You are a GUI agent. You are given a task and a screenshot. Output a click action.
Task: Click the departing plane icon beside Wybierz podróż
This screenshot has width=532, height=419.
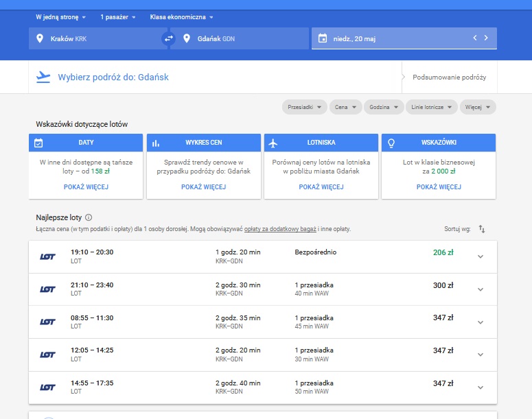[x=43, y=77]
